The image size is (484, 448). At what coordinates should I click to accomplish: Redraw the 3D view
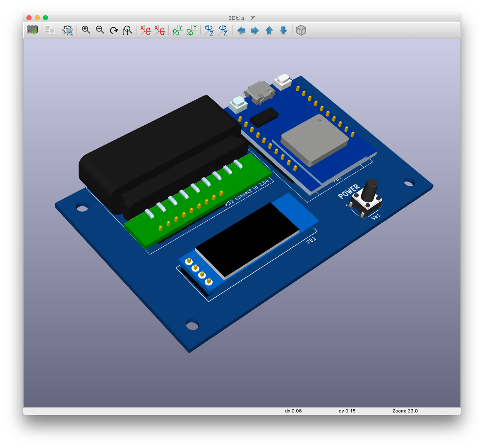(114, 30)
